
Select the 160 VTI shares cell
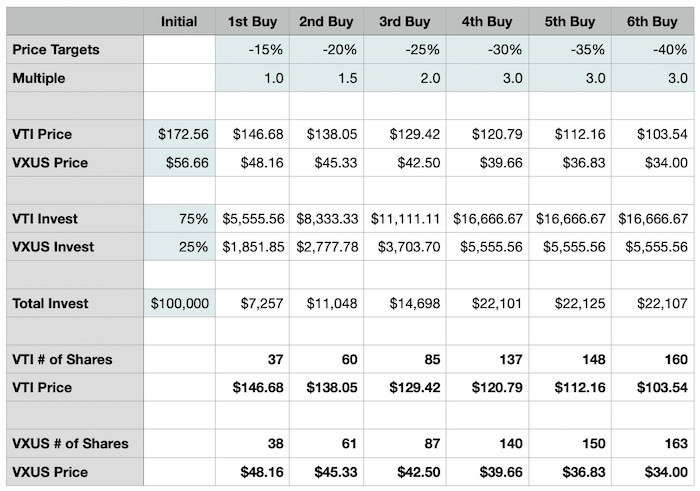pyautogui.click(x=652, y=359)
